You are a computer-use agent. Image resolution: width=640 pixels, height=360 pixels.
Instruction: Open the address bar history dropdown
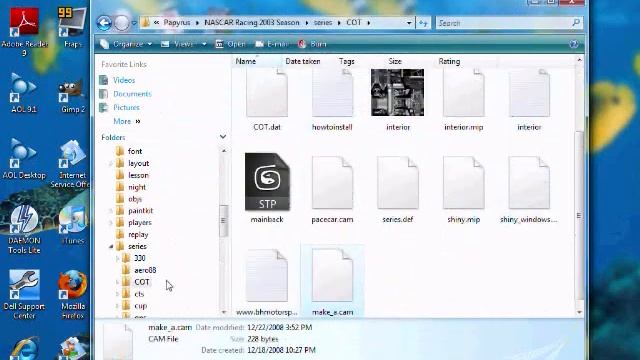point(409,23)
